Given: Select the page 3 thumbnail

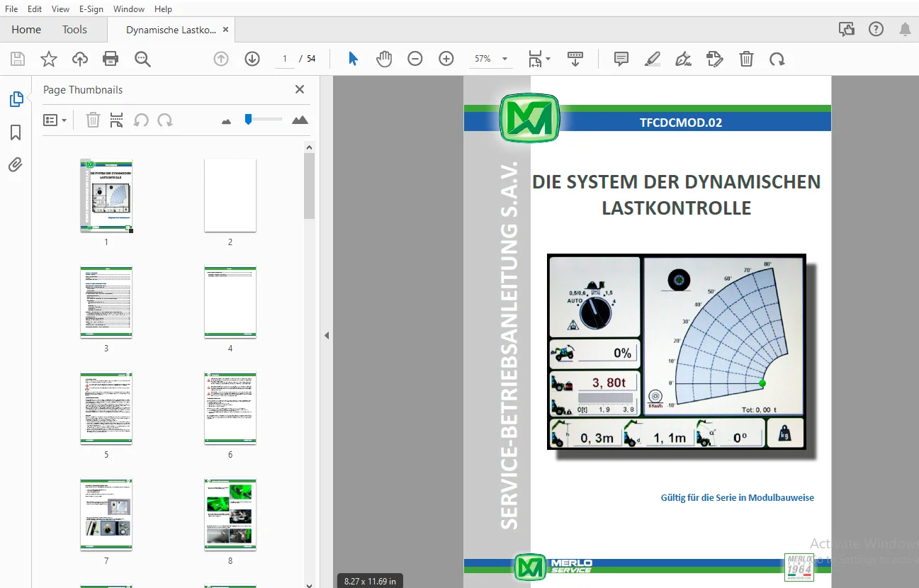Looking at the screenshot, I should click(106, 303).
